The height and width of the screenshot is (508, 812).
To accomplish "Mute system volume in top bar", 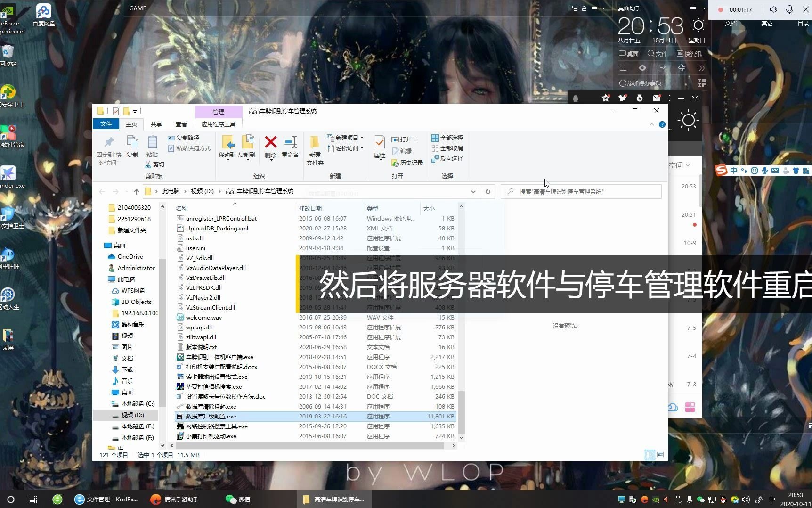I will coord(774,9).
